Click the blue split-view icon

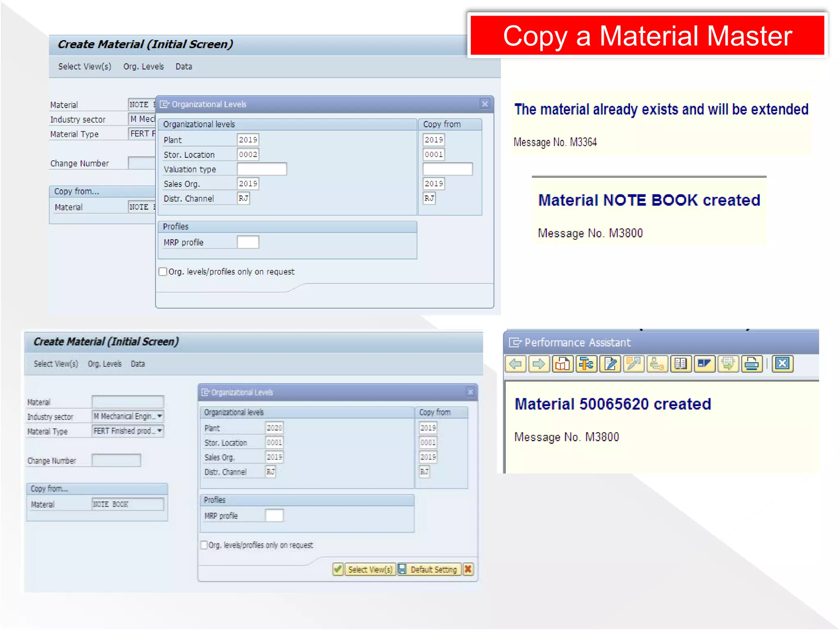[x=704, y=364]
